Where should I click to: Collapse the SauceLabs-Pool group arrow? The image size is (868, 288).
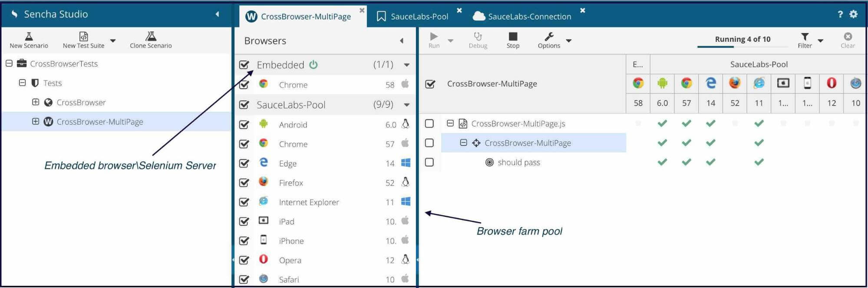tap(406, 105)
